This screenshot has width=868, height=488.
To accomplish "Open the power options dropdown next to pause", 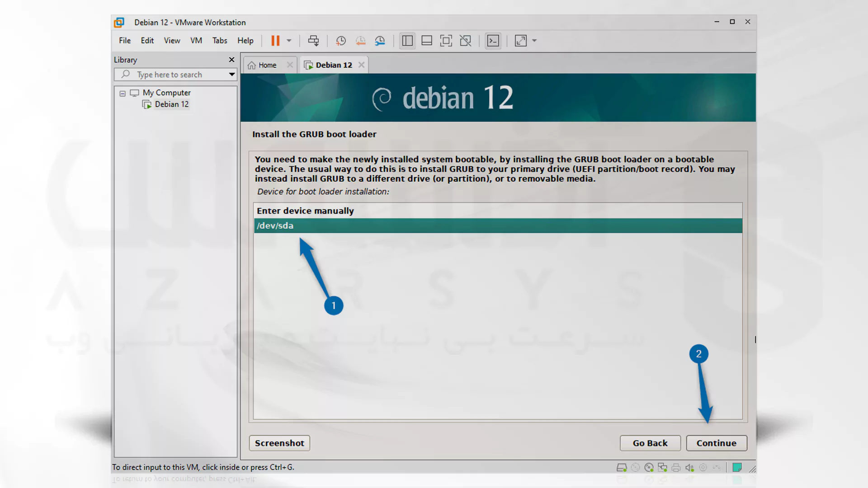I will pyautogui.click(x=289, y=41).
